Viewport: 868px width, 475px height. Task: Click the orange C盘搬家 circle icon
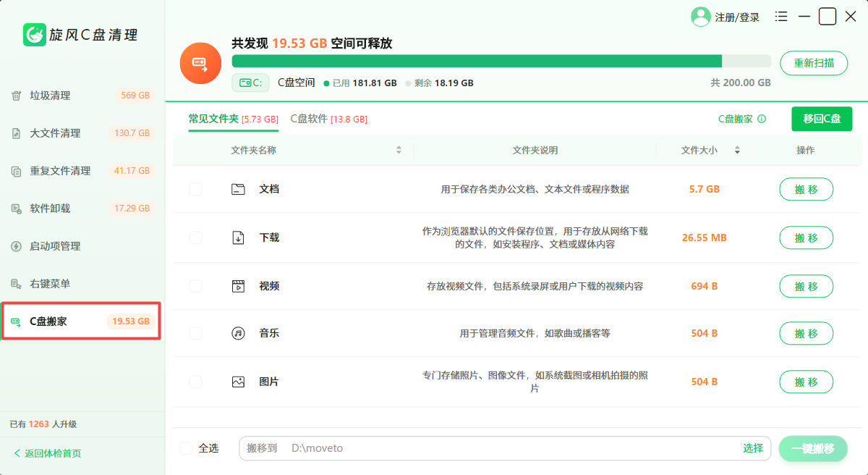tap(200, 64)
